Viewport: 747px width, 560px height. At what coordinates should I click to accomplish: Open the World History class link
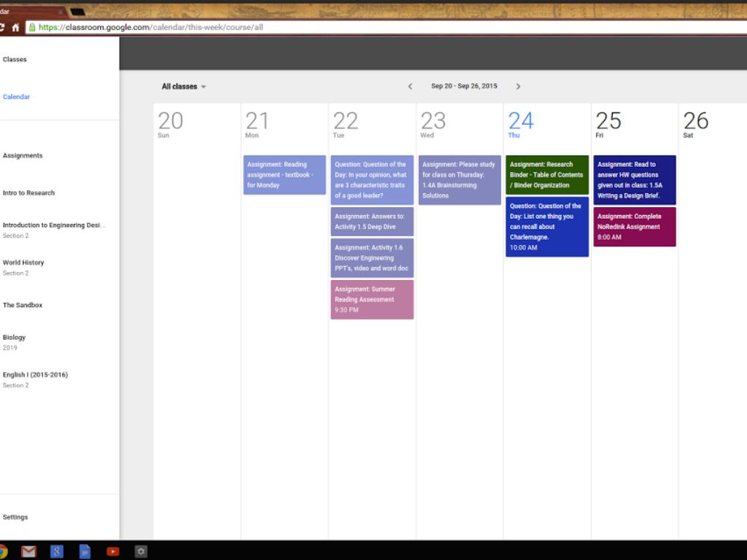23,262
